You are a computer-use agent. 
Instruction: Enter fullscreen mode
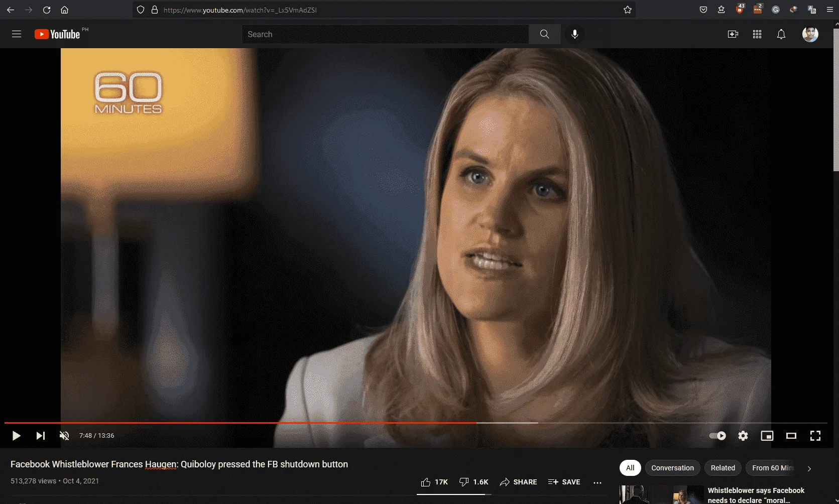(815, 436)
